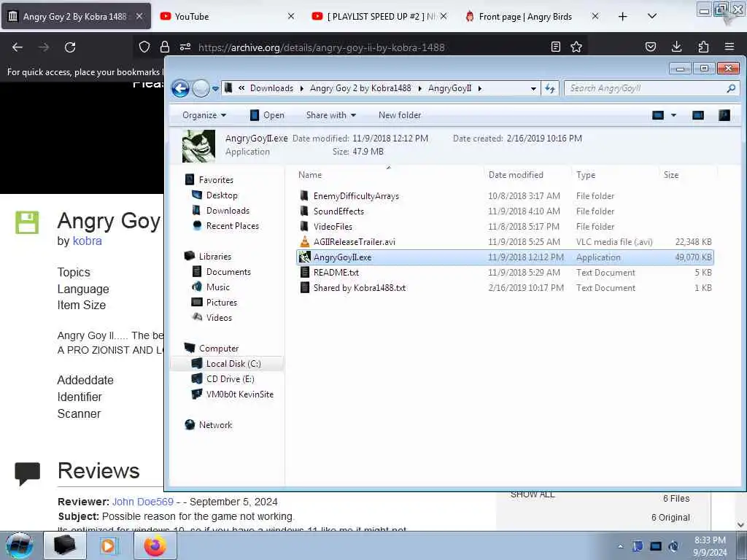Open Videos library
Viewport: 747px width, 560px height.
pyautogui.click(x=219, y=317)
